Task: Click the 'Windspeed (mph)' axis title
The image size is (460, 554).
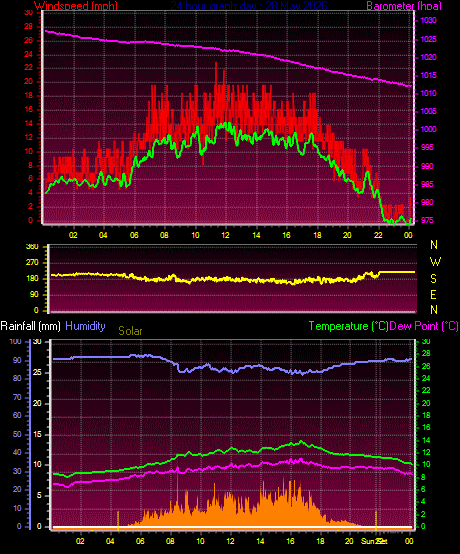Action: (x=76, y=6)
